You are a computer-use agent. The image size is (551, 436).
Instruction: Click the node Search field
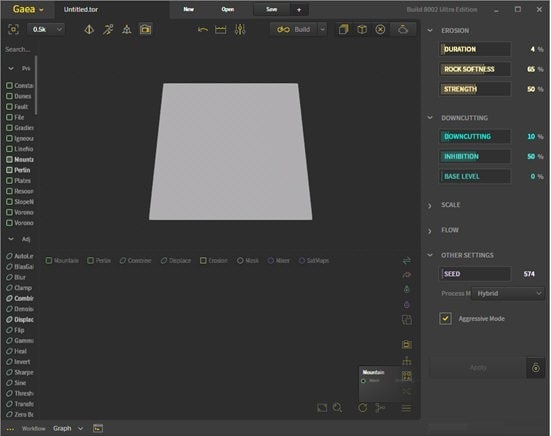(18, 49)
